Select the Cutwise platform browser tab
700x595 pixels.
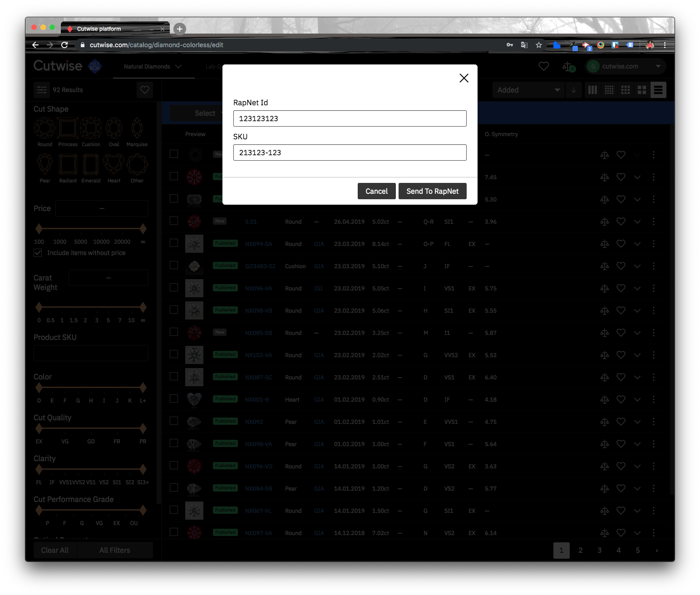click(115, 29)
